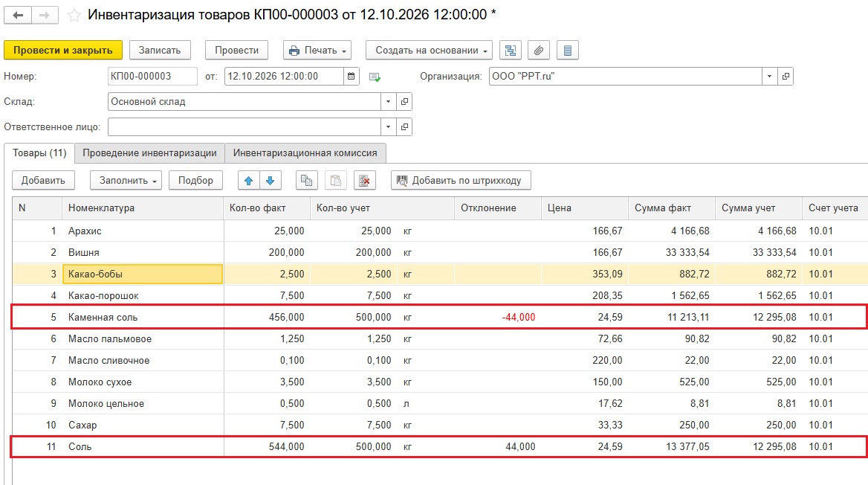Paste rows with the clipboard icon
868x485 pixels.
click(335, 181)
